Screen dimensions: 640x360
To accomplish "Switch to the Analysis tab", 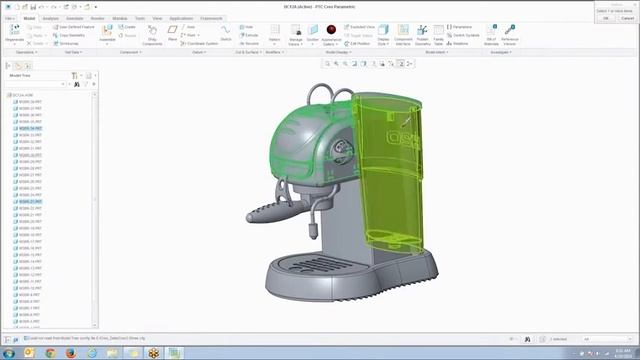I will 51,18.
